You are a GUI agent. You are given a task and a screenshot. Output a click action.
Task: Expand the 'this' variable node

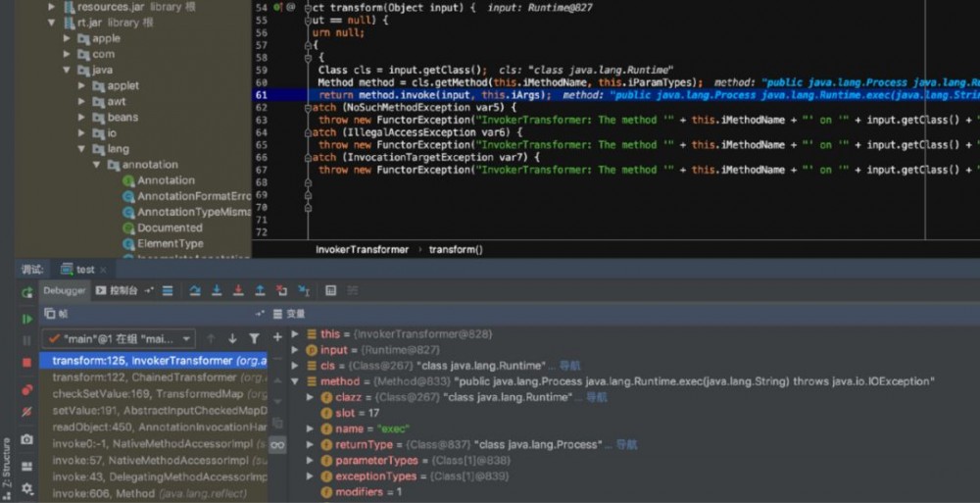[x=295, y=334]
